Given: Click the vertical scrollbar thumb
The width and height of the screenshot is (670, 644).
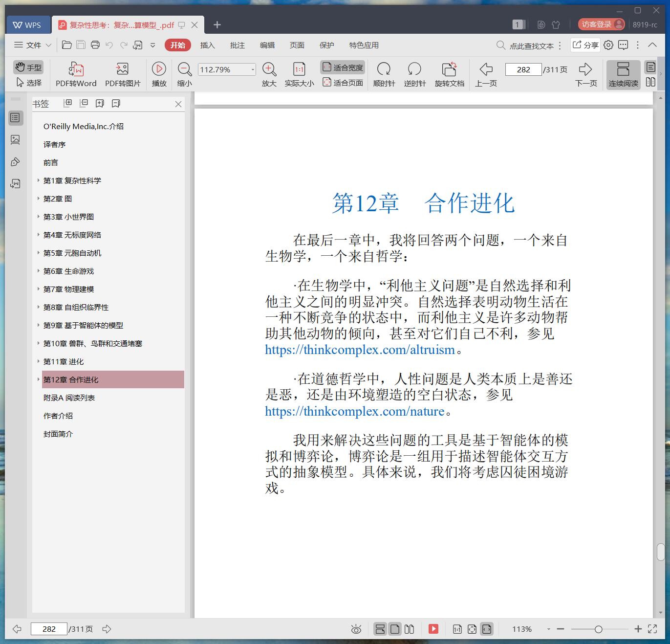Looking at the screenshot, I should (x=661, y=552).
